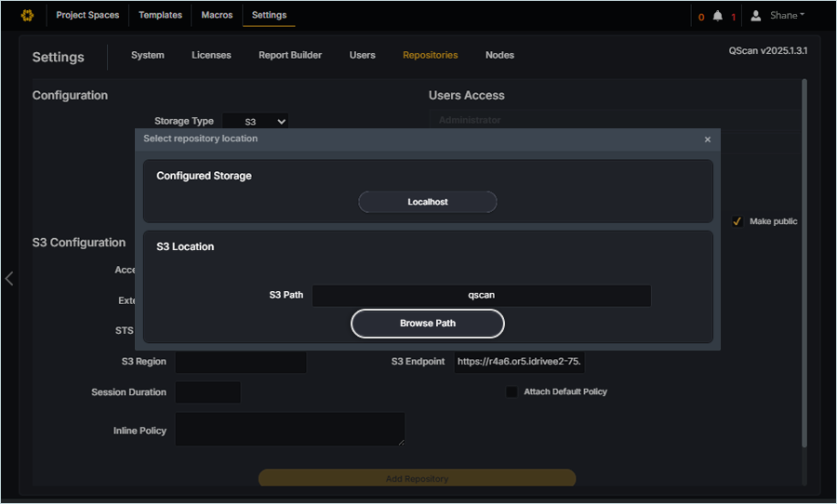Open the Templates tab
The width and height of the screenshot is (837, 504).
click(160, 16)
